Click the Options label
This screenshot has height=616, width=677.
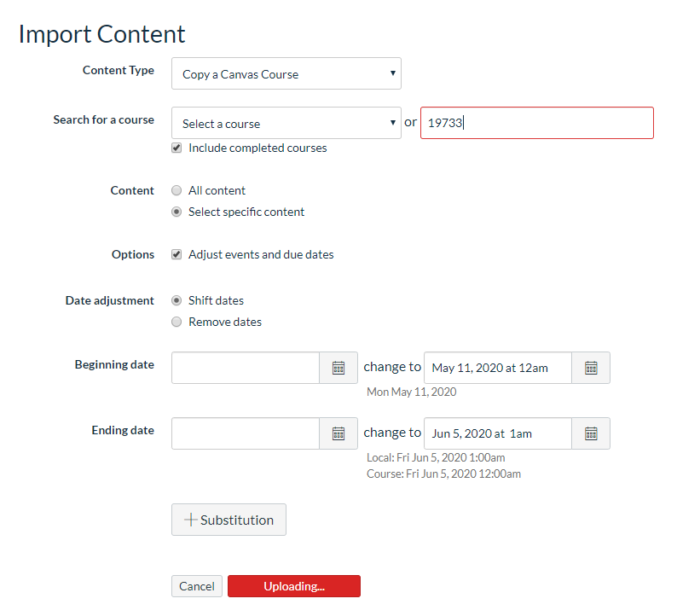click(133, 254)
